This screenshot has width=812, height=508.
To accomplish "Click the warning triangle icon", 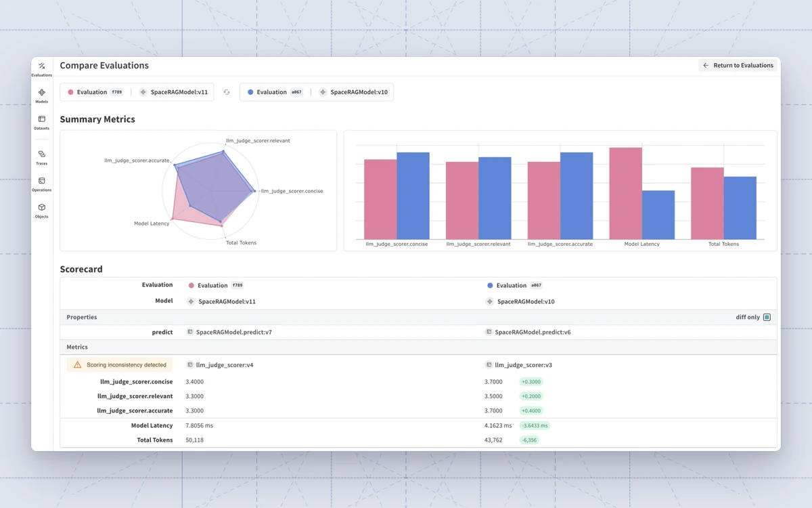I will tap(77, 365).
